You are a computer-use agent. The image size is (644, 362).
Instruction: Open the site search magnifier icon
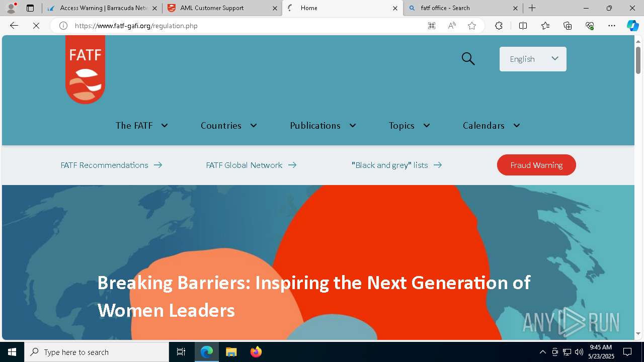point(468,59)
